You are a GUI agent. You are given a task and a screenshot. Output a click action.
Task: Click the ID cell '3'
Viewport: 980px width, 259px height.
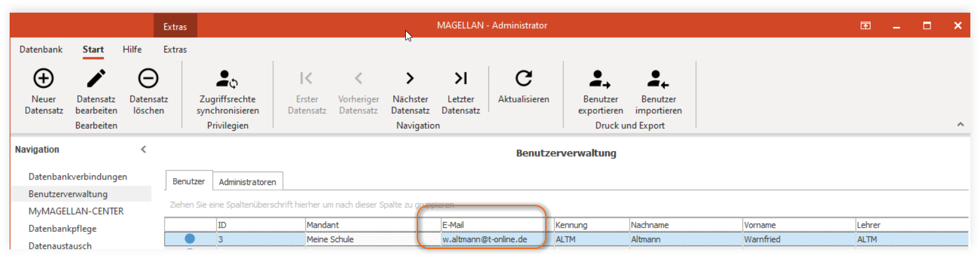(261, 239)
